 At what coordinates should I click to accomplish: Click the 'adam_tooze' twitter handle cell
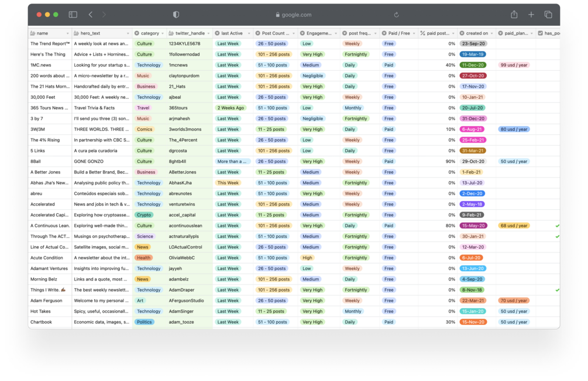click(x=190, y=322)
